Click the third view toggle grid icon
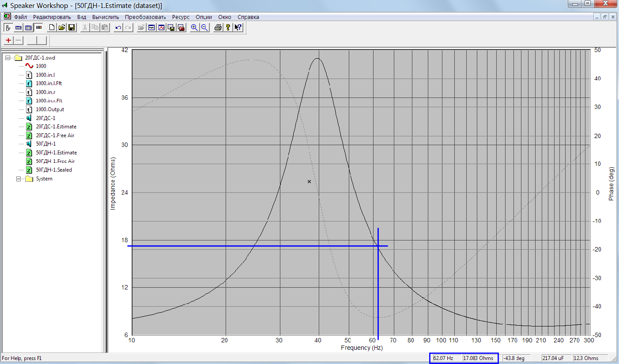This screenshot has width=619, height=364. point(28,27)
